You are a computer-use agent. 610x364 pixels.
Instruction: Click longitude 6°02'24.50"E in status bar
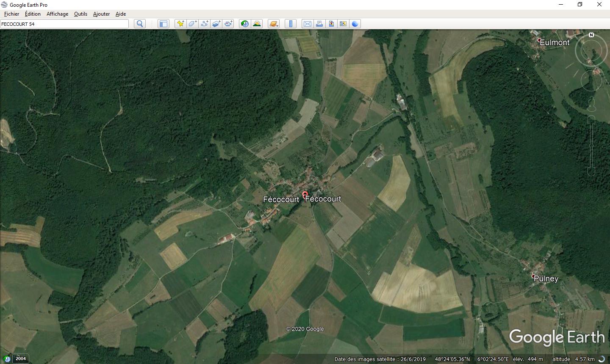click(x=493, y=359)
